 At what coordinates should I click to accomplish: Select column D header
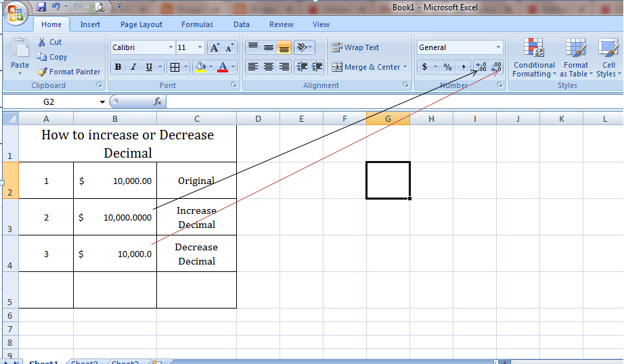point(258,118)
